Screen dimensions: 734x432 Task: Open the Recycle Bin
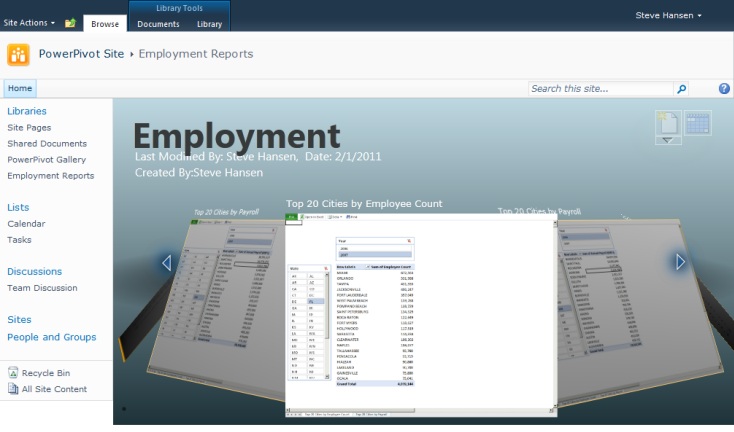coord(46,373)
